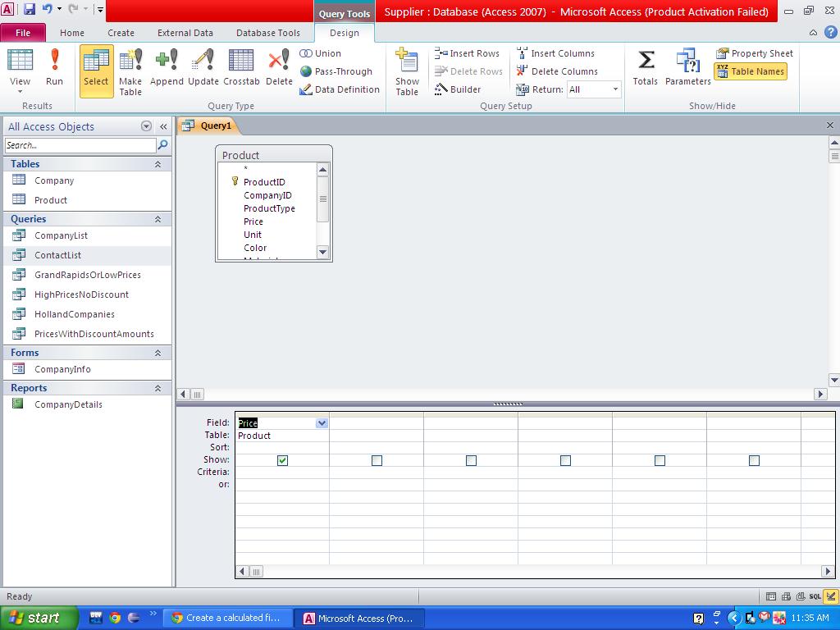This screenshot has height=630, width=840.
Task: Check Show box in the second column
Action: [377, 460]
